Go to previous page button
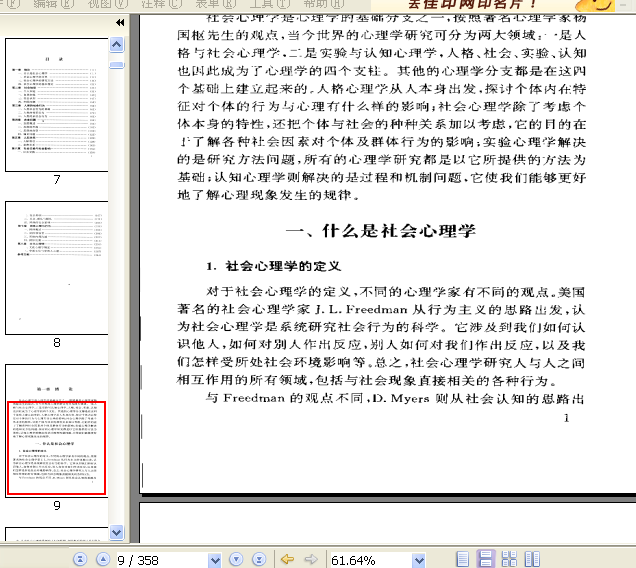The height and width of the screenshot is (568, 636). tap(103, 559)
